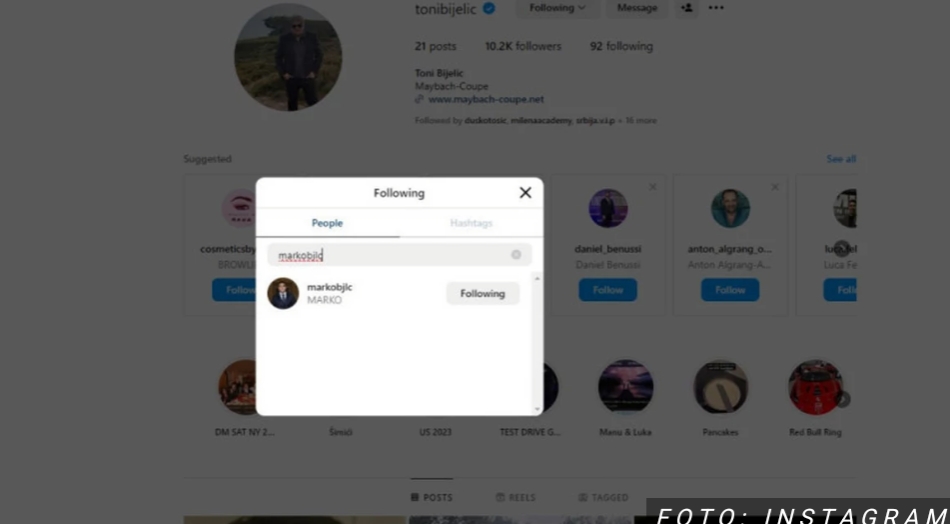Follow daniel_benussi
Viewport: 950px width, 524px height.
(x=608, y=290)
